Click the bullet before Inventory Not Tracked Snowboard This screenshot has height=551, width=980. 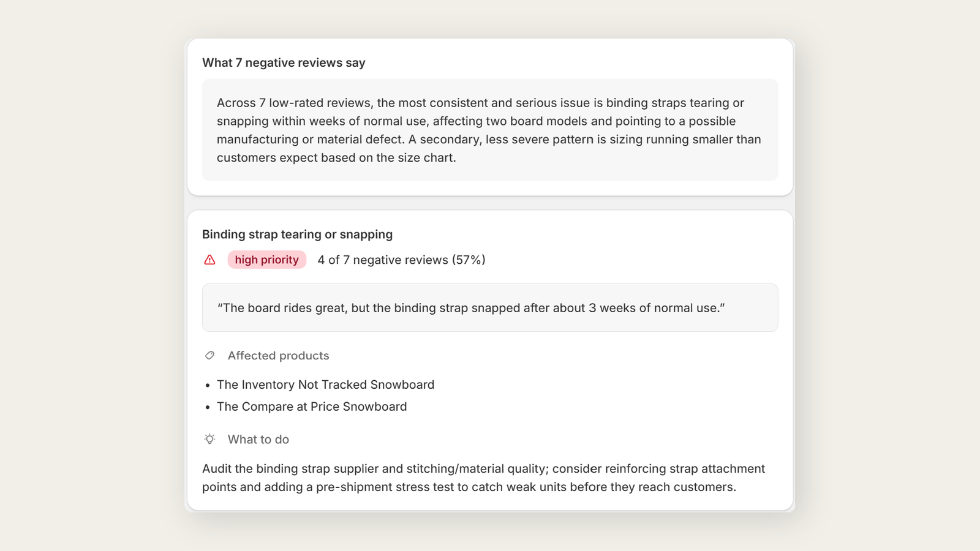coord(208,385)
